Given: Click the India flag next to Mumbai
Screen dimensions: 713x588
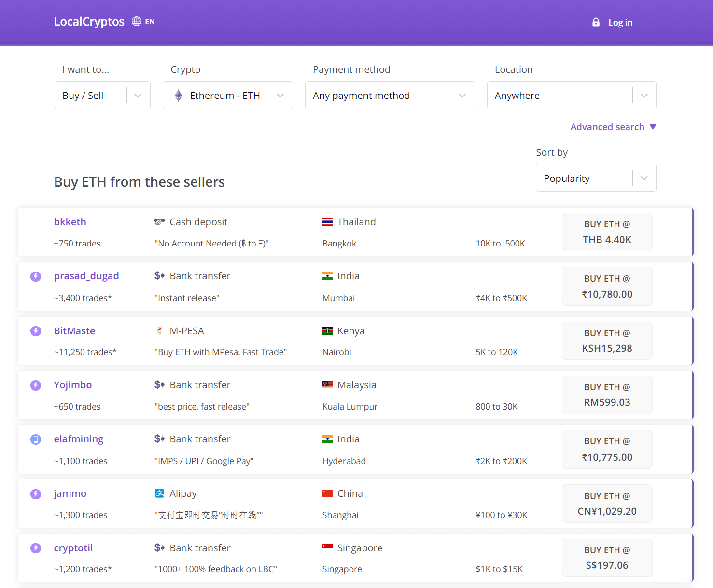Looking at the screenshot, I should (328, 275).
